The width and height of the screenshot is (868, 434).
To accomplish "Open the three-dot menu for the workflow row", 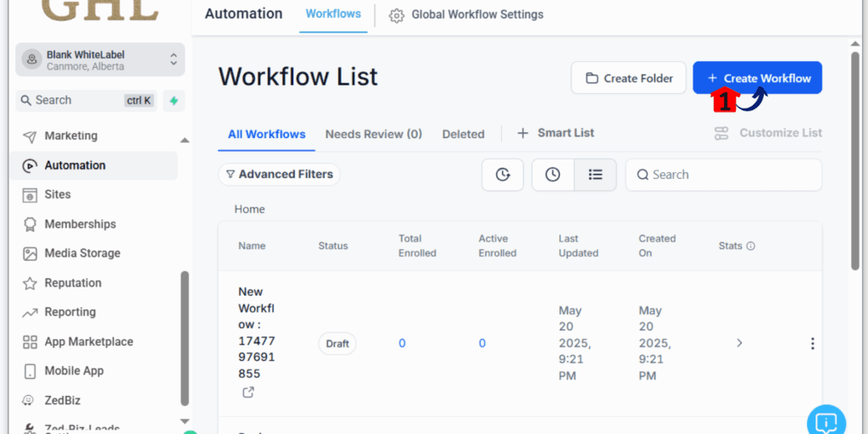I will click(812, 343).
